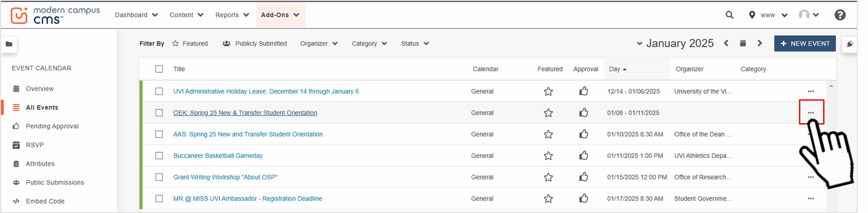Toggle approval for UVI Administrative Holiday Leave

point(584,91)
